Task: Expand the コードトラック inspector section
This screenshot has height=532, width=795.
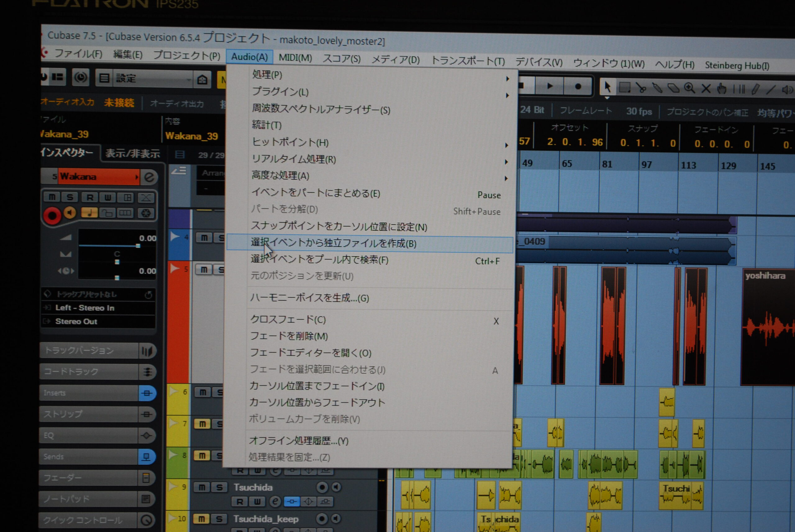Action: [89, 372]
